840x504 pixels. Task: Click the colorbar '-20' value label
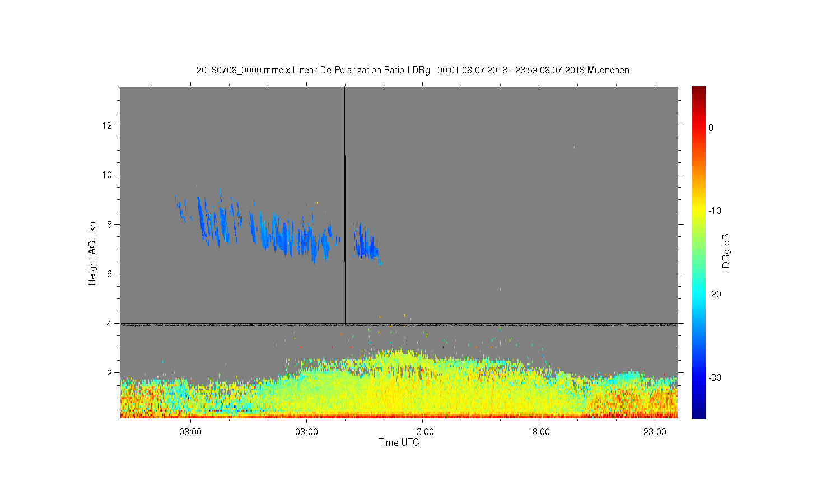coord(715,295)
